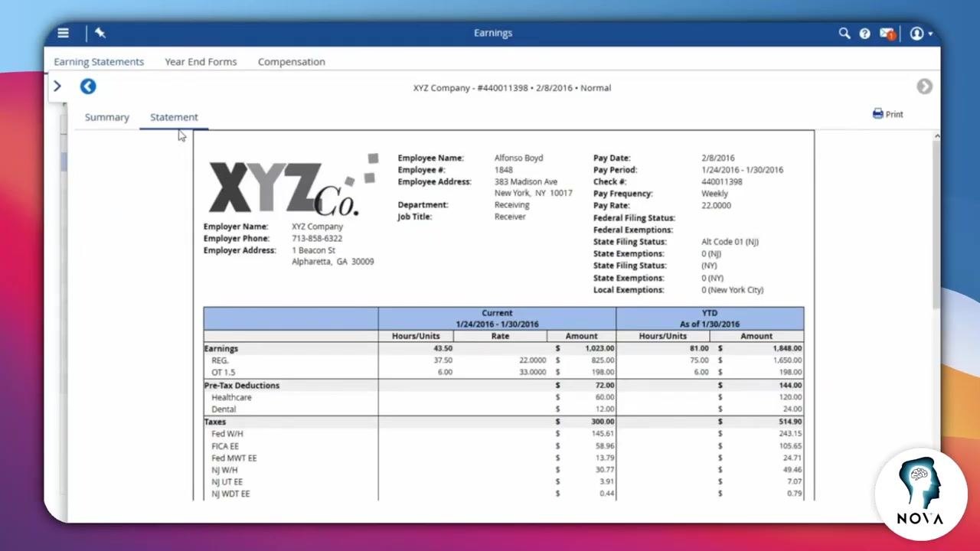
Task: Click 0 (New York City) value
Action: point(732,290)
